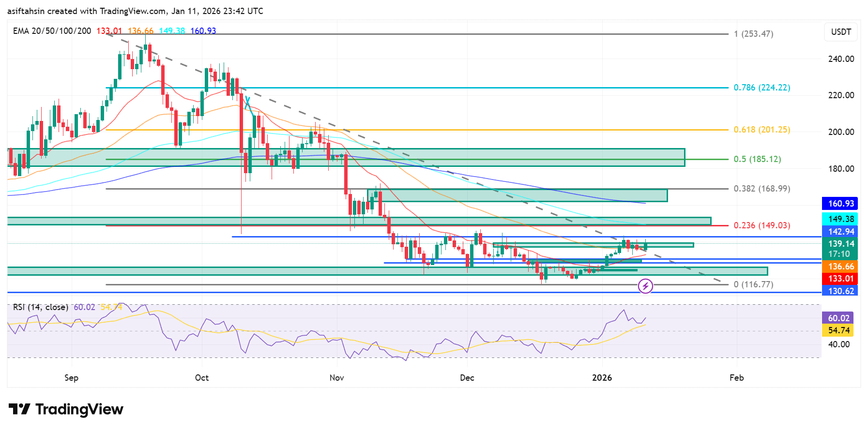Viewport: 868px width, 431px height.
Task: Click the 0.786 (224.22) Fibonacci label
Action: point(761,88)
